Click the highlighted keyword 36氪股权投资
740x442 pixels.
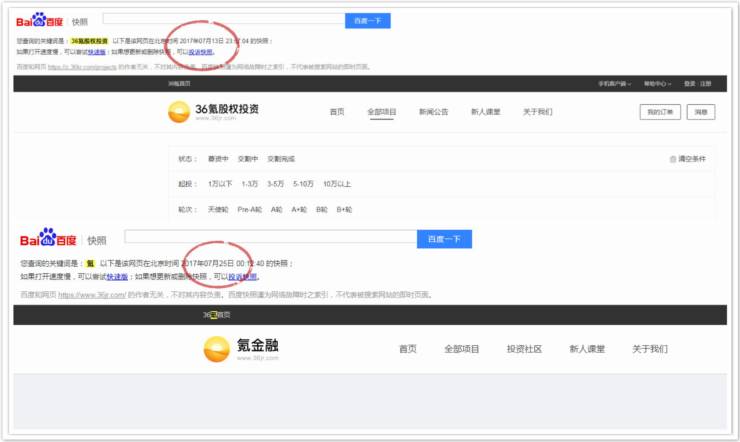[x=90, y=41]
